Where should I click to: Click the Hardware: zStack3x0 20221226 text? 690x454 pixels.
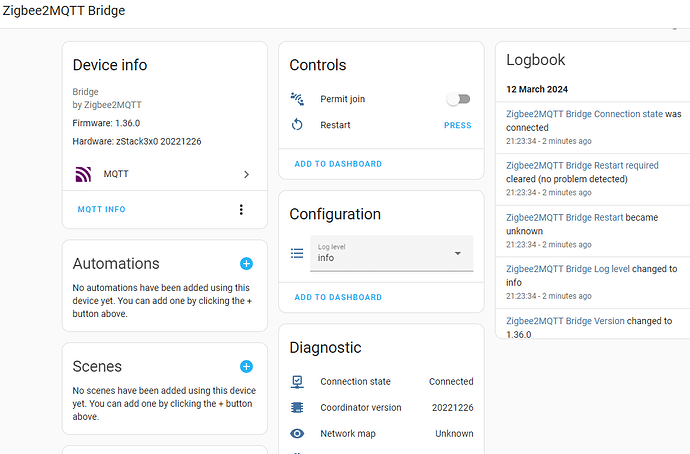(x=137, y=142)
